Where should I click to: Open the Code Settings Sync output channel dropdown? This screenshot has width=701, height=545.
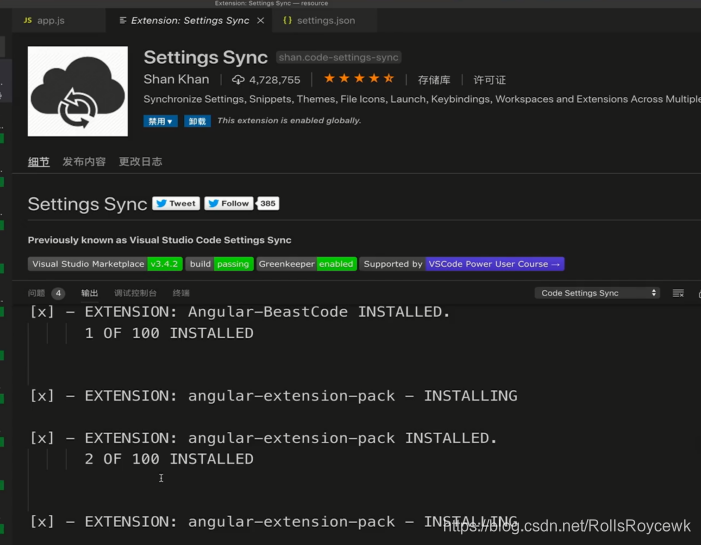[x=597, y=293]
